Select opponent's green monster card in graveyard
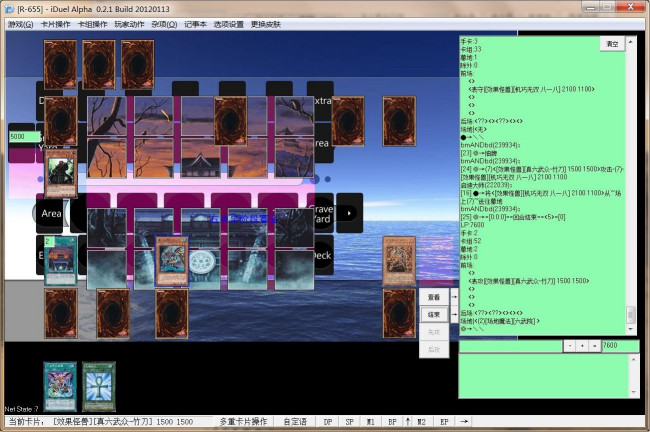 61,173
